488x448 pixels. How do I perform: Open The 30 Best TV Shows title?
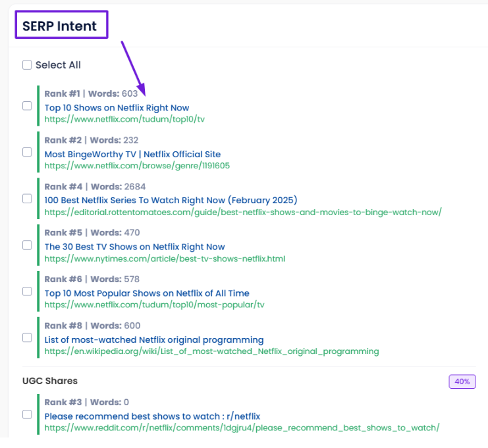click(134, 247)
